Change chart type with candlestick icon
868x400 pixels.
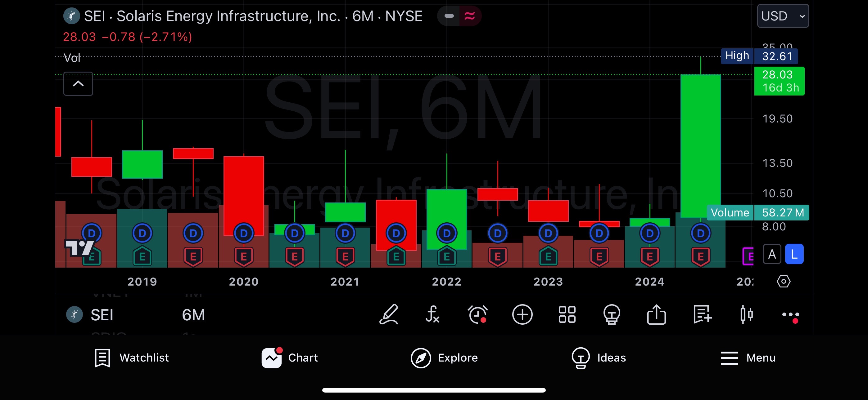746,314
